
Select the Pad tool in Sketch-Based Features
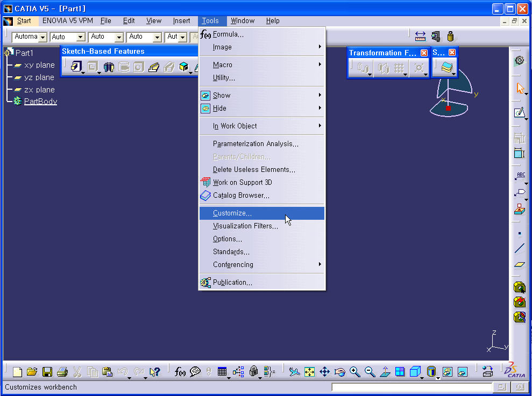76,67
